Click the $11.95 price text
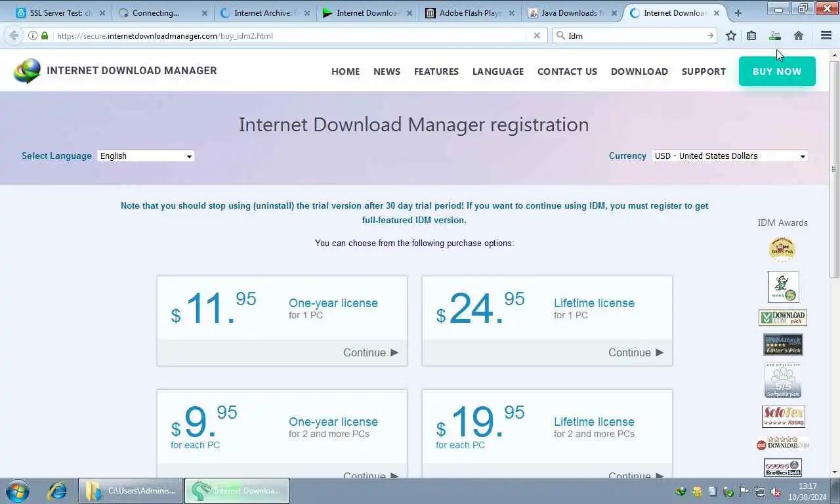This screenshot has width=840, height=504. tap(213, 308)
